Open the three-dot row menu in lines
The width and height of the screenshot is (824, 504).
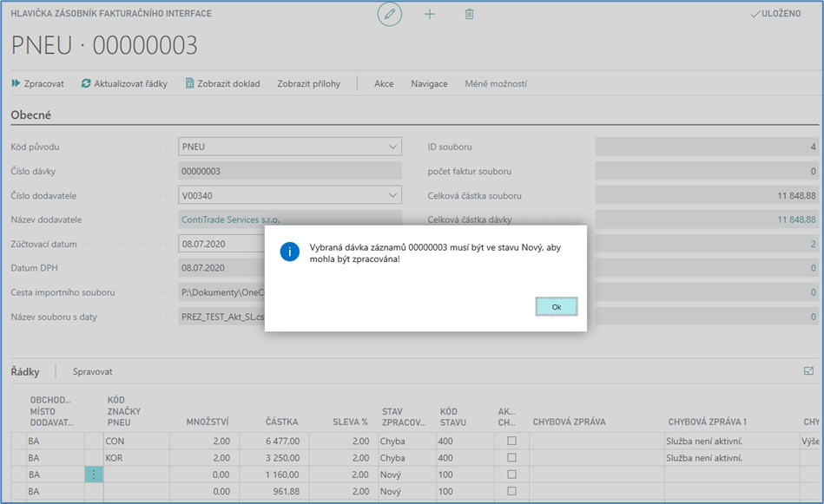click(x=94, y=475)
